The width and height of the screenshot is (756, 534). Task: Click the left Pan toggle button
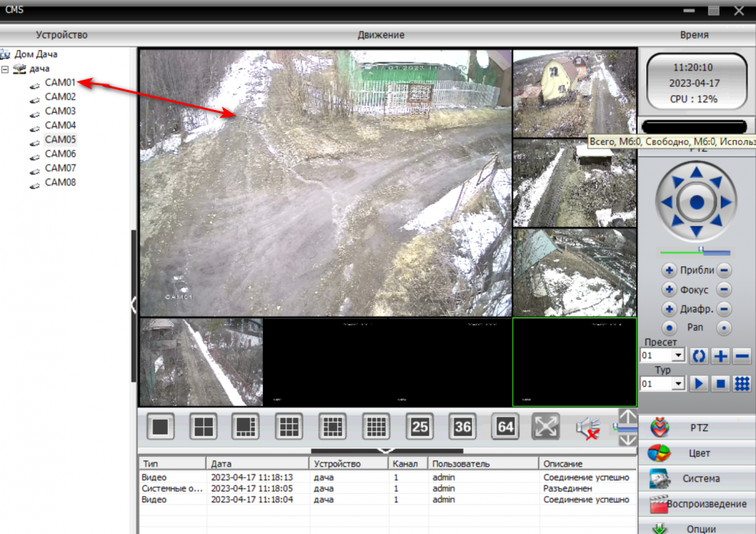[669, 328]
